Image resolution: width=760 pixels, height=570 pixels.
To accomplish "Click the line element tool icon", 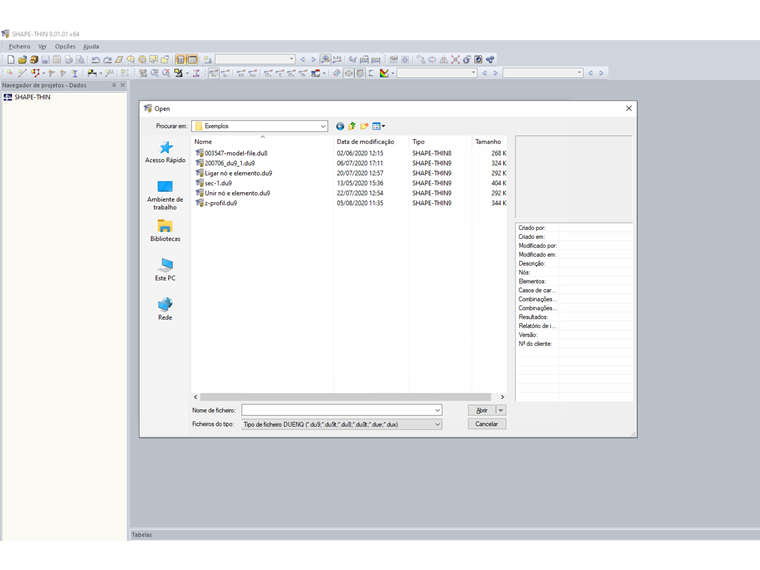I will (22, 73).
